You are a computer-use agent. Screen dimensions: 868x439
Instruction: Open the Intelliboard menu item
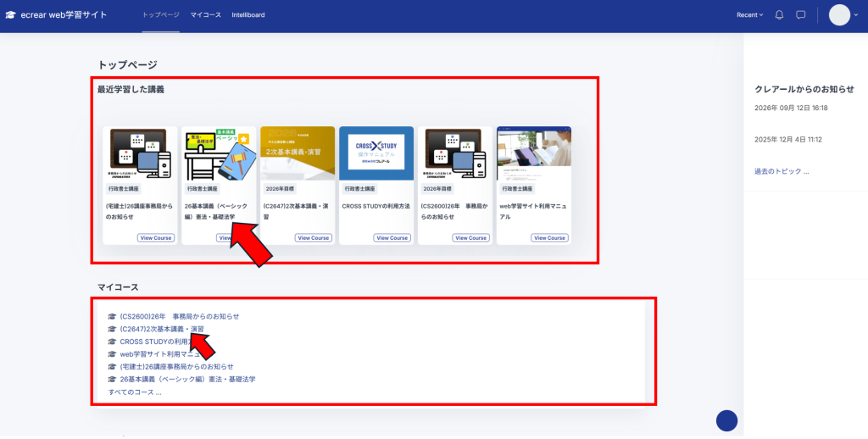[248, 15]
